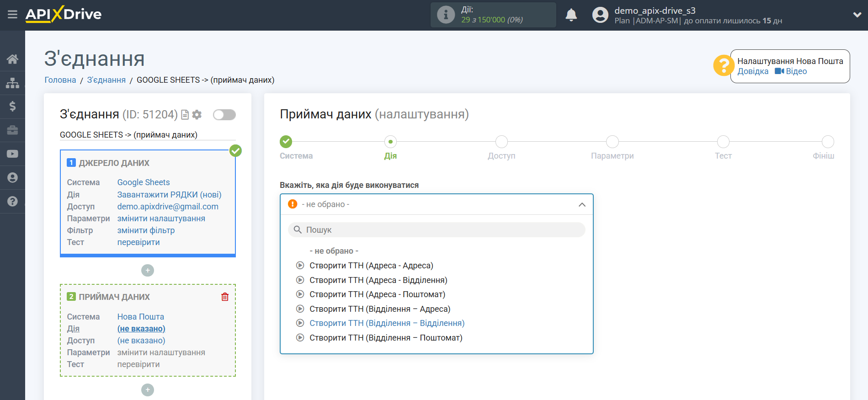Viewport: 868px width, 400px height.
Task: Go to the Доступ step
Action: 501,142
